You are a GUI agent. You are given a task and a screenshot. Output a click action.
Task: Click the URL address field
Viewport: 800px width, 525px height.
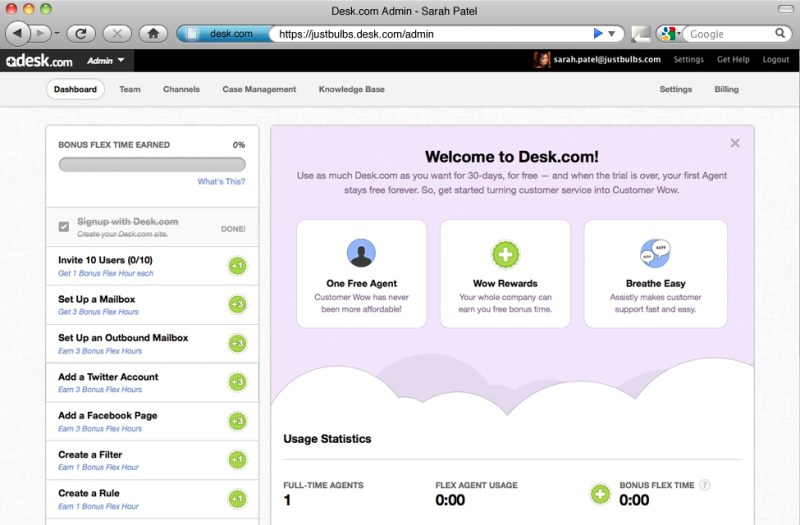pyautogui.click(x=434, y=34)
